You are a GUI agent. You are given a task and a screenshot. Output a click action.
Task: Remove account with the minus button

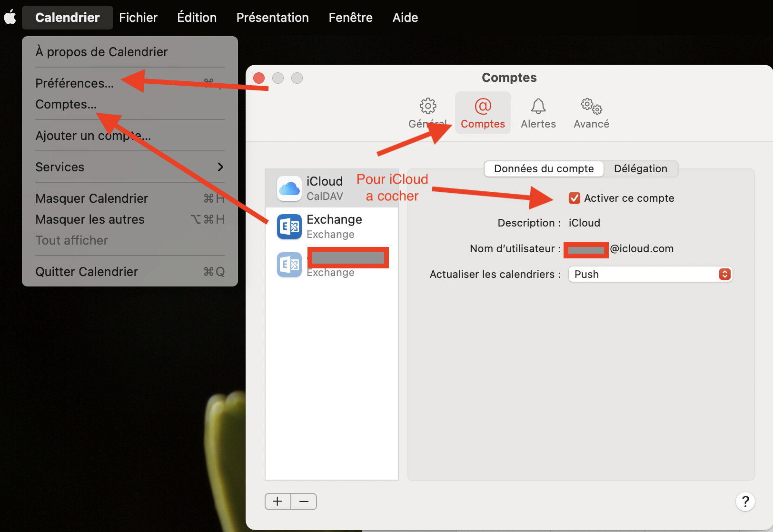pos(304,501)
